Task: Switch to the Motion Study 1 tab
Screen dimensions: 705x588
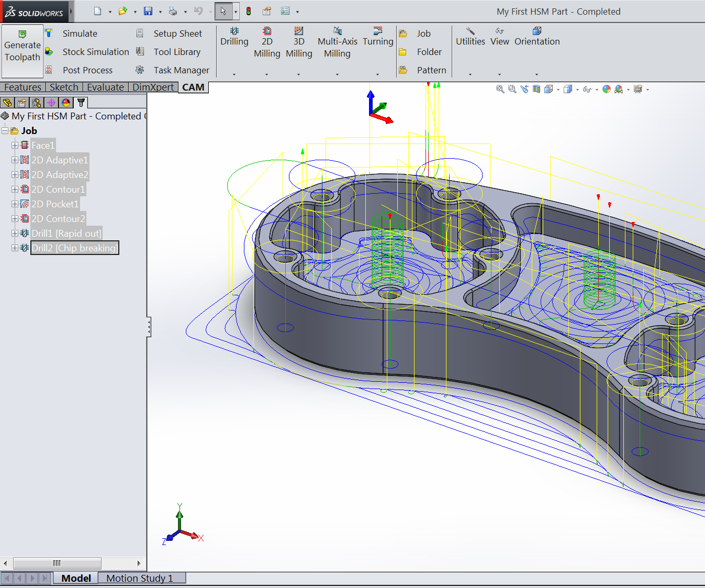Action: [140, 578]
